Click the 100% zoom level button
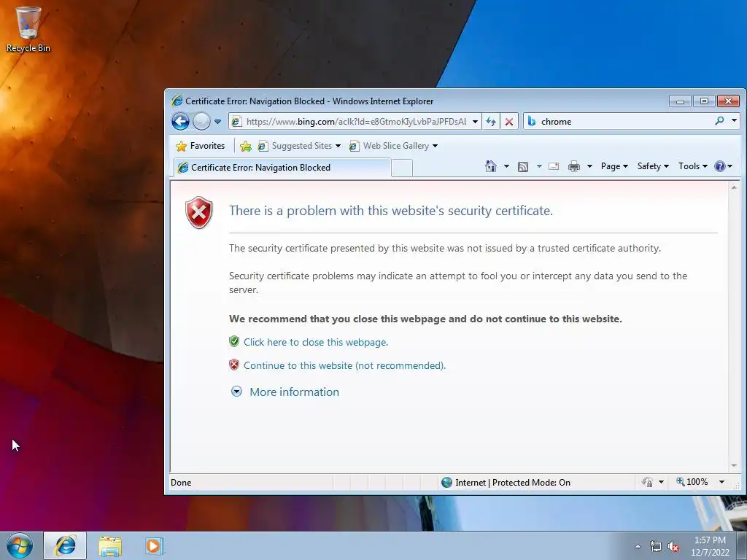The height and width of the screenshot is (560, 747). (692, 482)
